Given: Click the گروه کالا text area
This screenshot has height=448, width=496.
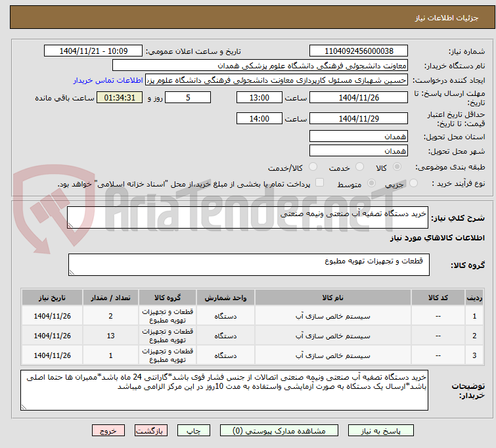Looking at the screenshot, I should tap(248, 265).
